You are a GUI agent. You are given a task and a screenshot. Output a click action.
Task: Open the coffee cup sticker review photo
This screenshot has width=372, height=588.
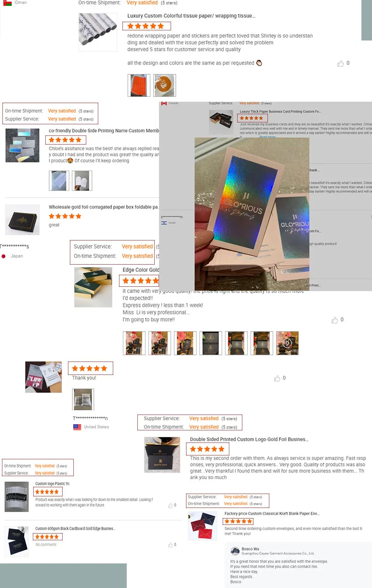164,85
